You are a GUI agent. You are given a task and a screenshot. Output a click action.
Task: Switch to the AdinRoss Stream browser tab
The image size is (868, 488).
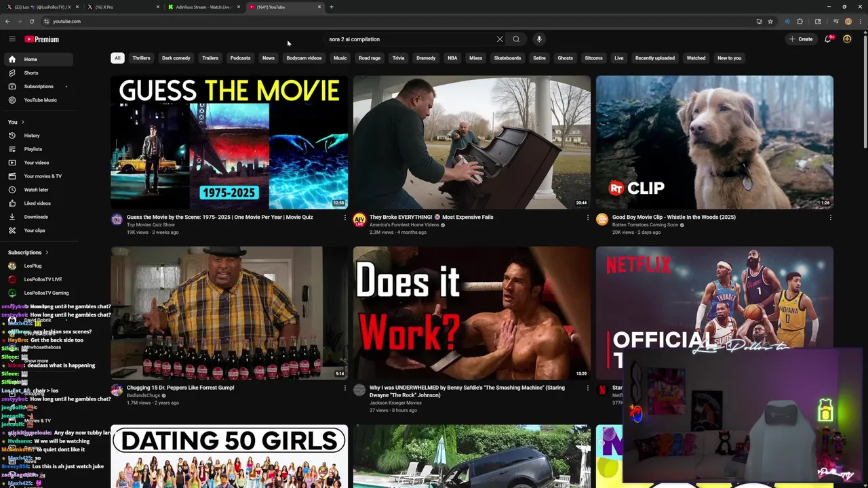click(203, 7)
